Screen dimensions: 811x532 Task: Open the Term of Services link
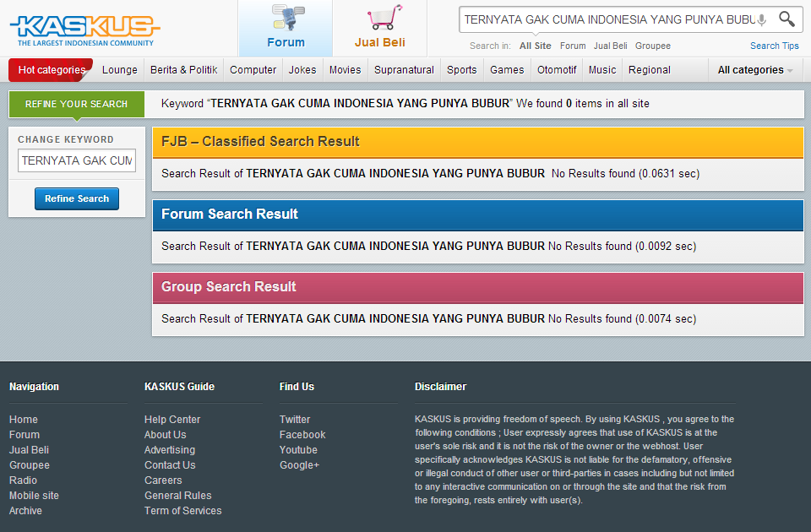pos(183,511)
